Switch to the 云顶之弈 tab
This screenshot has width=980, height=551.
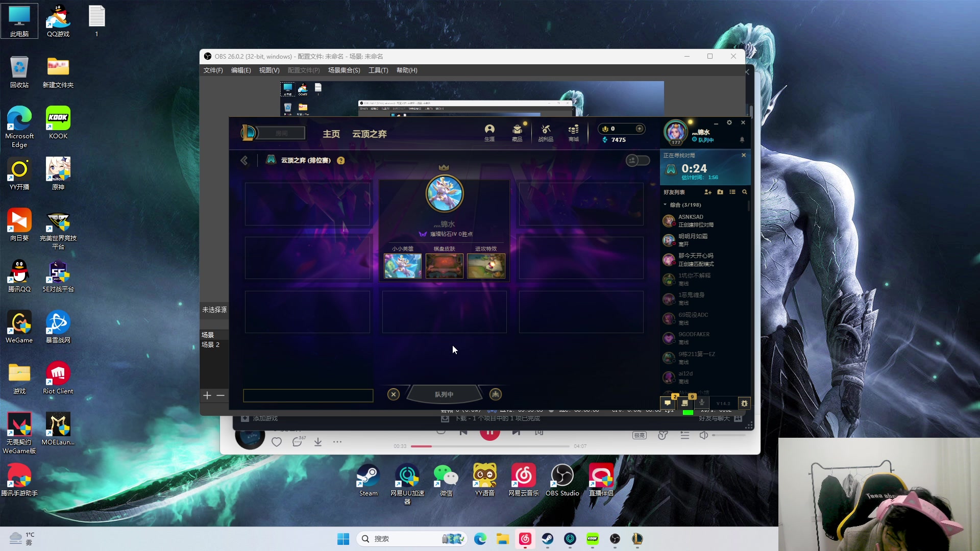[369, 134]
